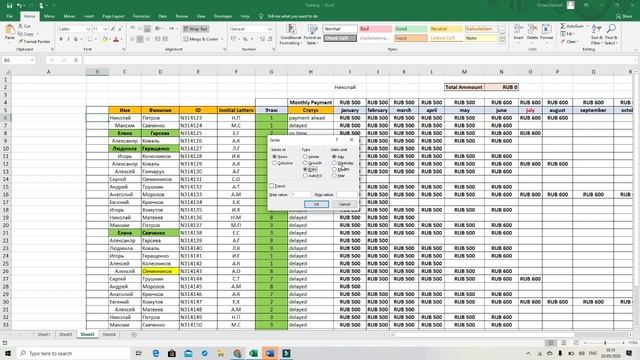Click the Windows Start button

(x=8, y=353)
